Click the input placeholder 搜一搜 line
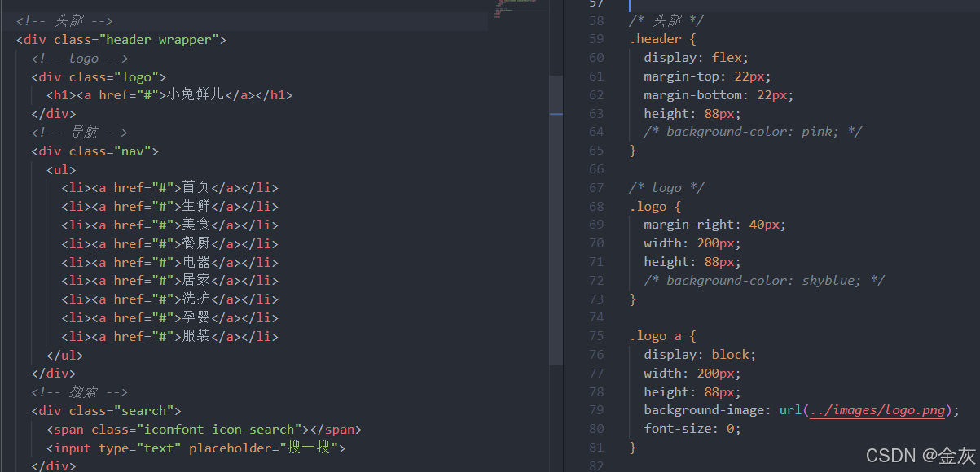The height and width of the screenshot is (472, 980). click(x=196, y=448)
